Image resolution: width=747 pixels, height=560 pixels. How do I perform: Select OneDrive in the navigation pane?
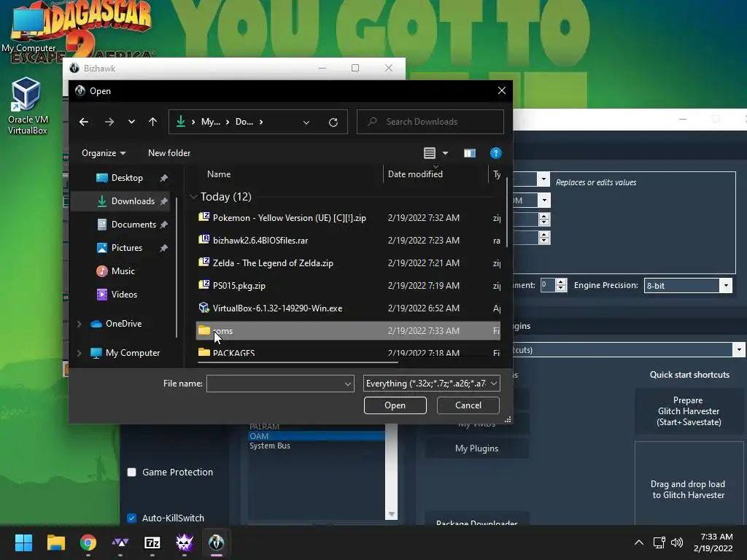[x=123, y=324]
